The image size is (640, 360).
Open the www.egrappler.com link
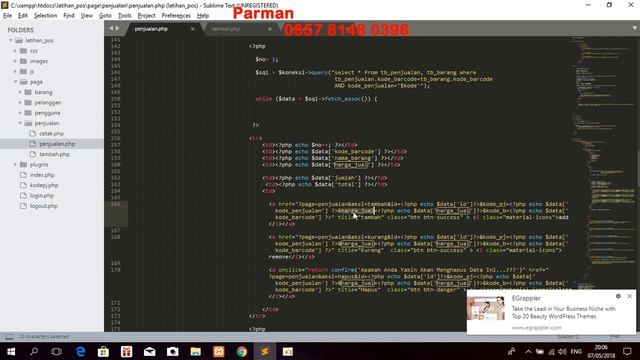click(x=536, y=327)
